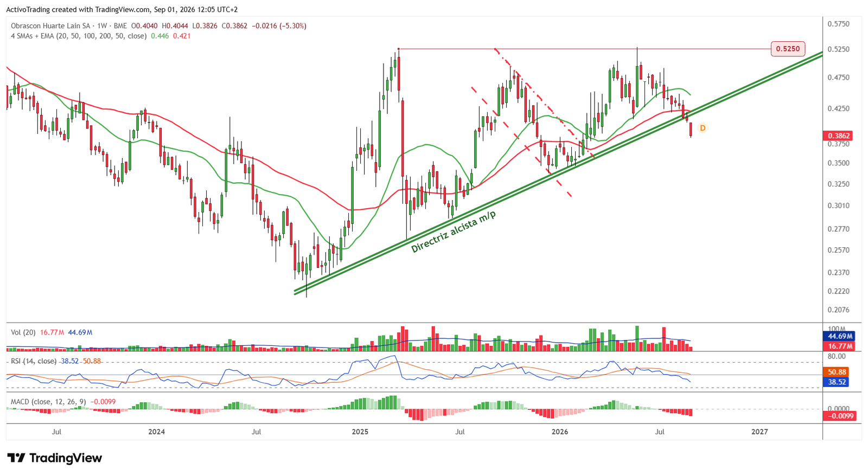Click the 2024 label on the time axis
The width and height of the screenshot is (868, 476).
click(x=157, y=432)
